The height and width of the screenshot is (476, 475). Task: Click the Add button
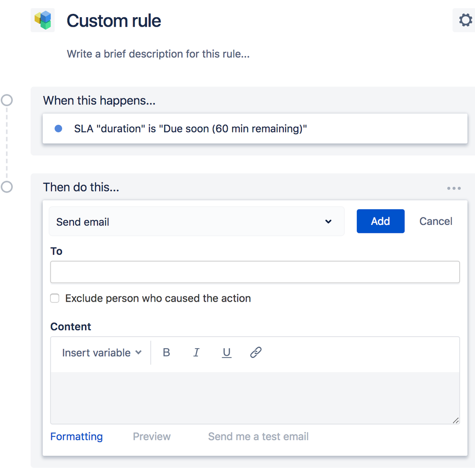click(x=380, y=221)
